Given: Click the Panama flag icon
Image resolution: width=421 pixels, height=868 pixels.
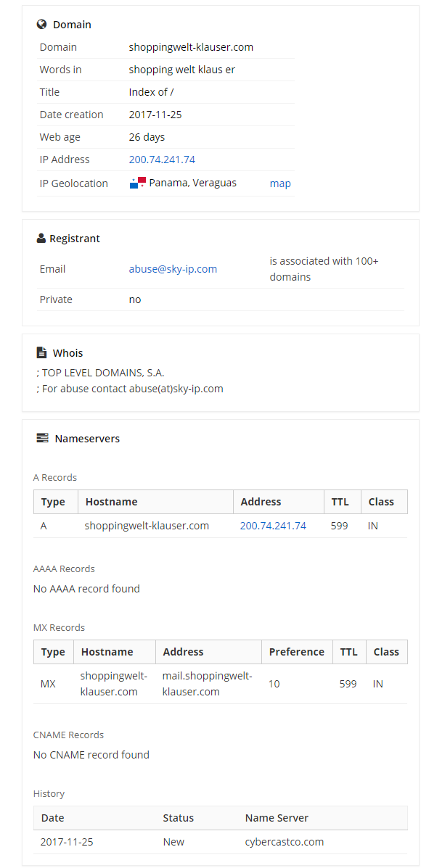Looking at the screenshot, I should 137,183.
